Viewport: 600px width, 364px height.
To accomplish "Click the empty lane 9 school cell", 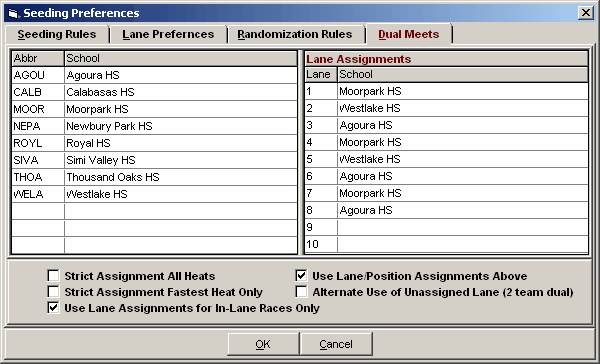I will [463, 227].
